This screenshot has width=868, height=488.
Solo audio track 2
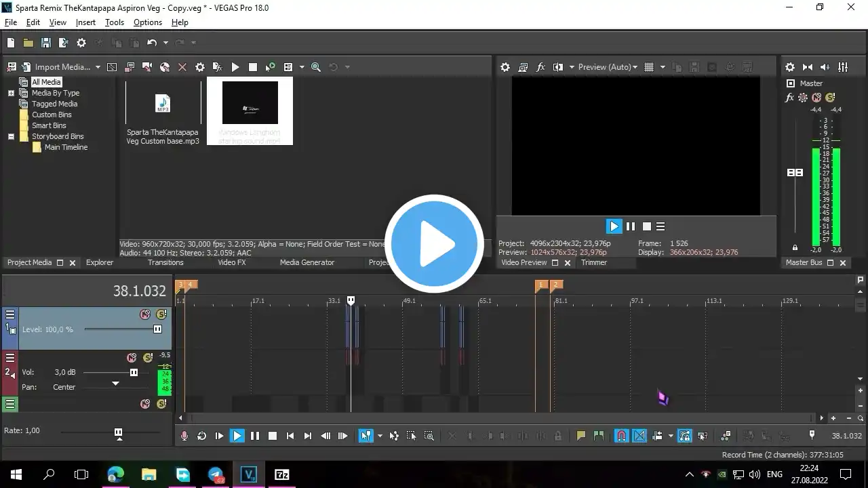tap(148, 358)
